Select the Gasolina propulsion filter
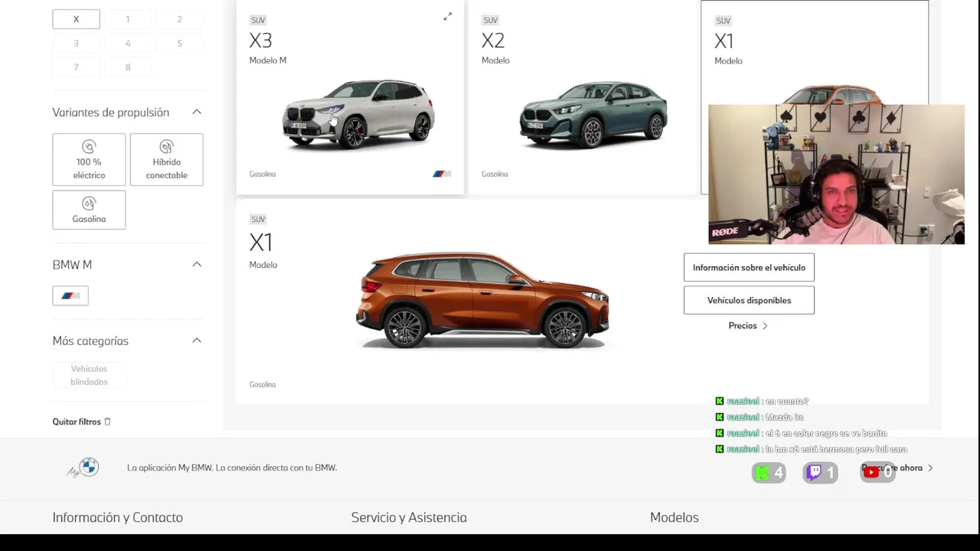This screenshot has height=551, width=980. 89,210
